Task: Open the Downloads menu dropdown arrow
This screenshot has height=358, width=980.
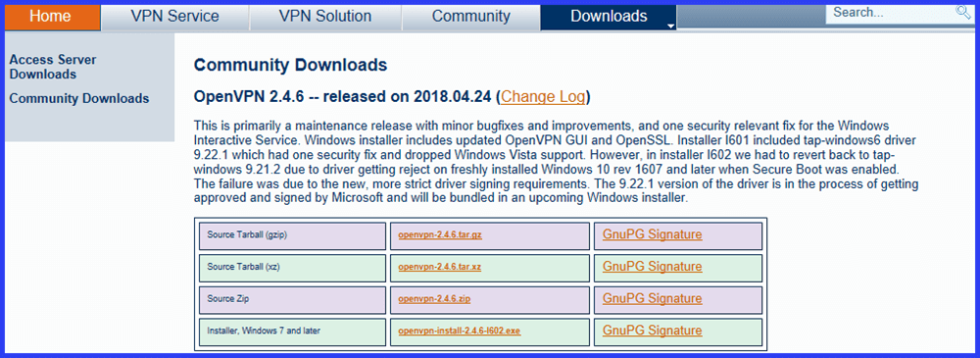Action: click(670, 26)
